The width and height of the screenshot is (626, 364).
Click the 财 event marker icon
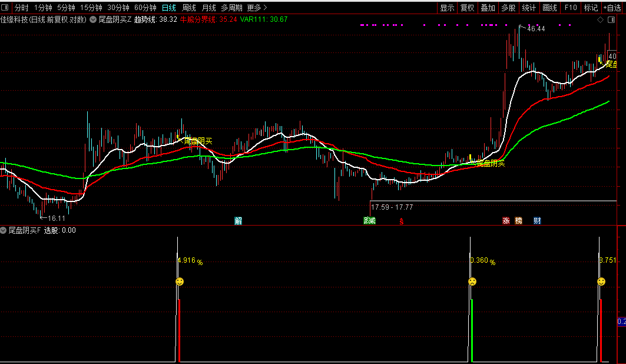tap(537, 221)
